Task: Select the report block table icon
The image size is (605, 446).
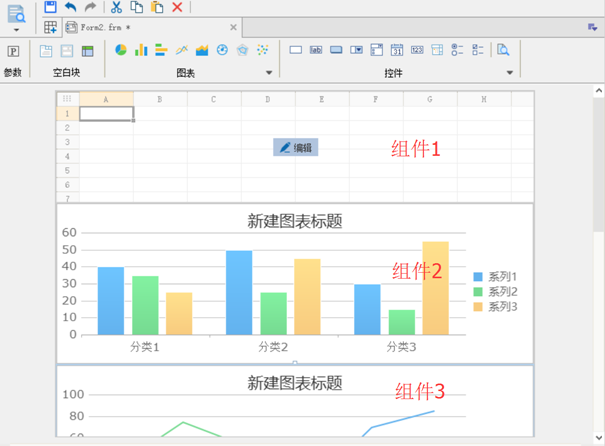Action: [88, 51]
